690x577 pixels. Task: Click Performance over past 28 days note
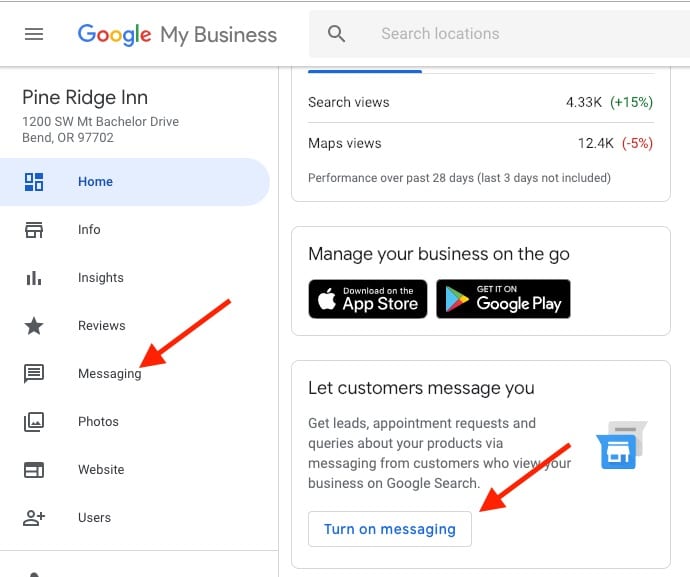(459, 178)
